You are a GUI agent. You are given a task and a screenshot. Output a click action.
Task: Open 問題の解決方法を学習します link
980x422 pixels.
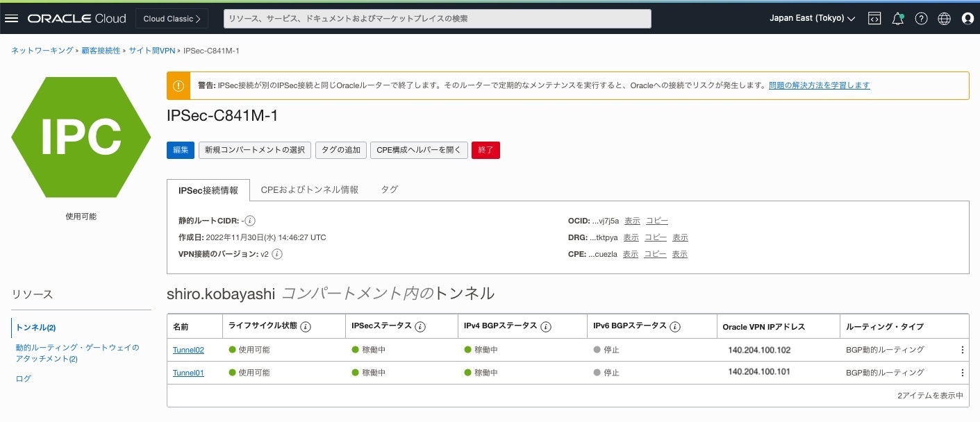point(820,85)
